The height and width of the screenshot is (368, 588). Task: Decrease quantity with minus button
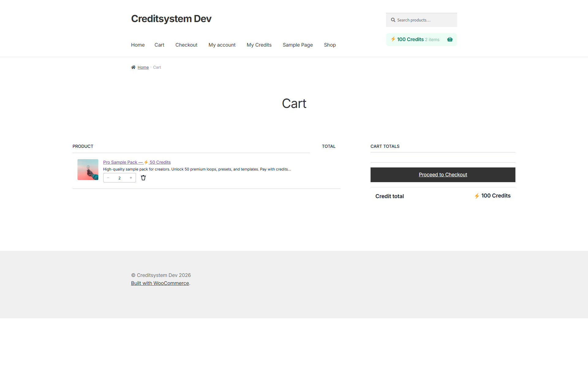pos(108,178)
